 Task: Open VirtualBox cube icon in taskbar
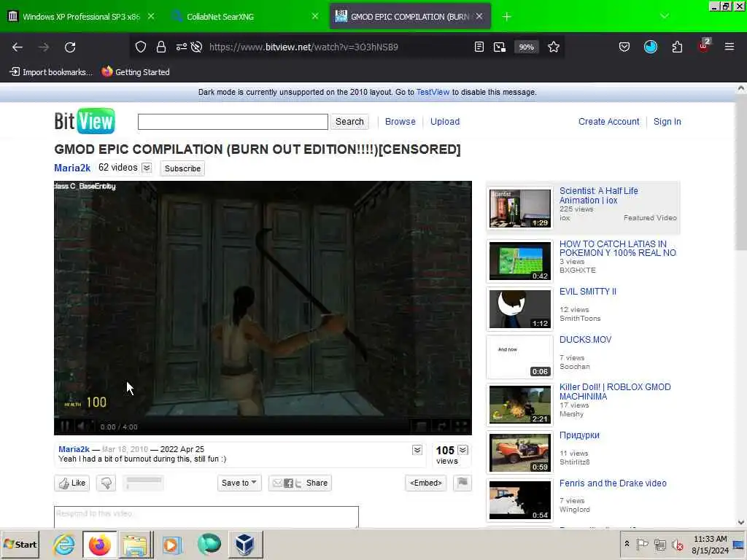245,544
